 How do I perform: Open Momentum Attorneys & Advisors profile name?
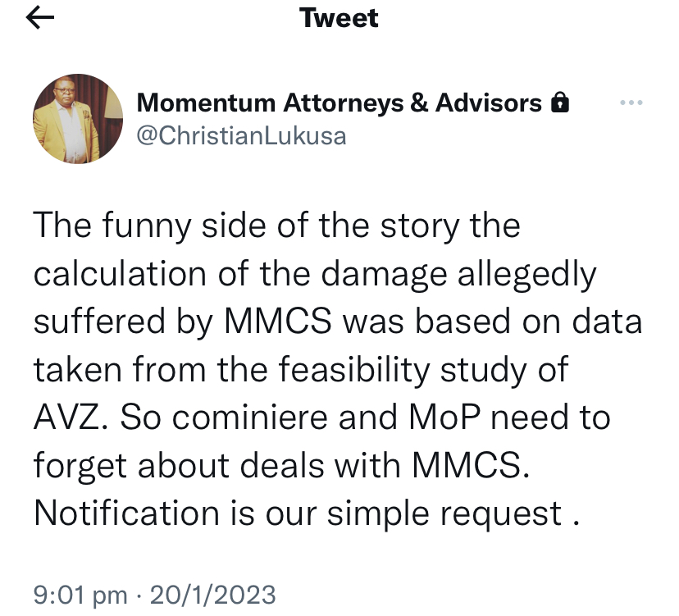click(x=339, y=103)
